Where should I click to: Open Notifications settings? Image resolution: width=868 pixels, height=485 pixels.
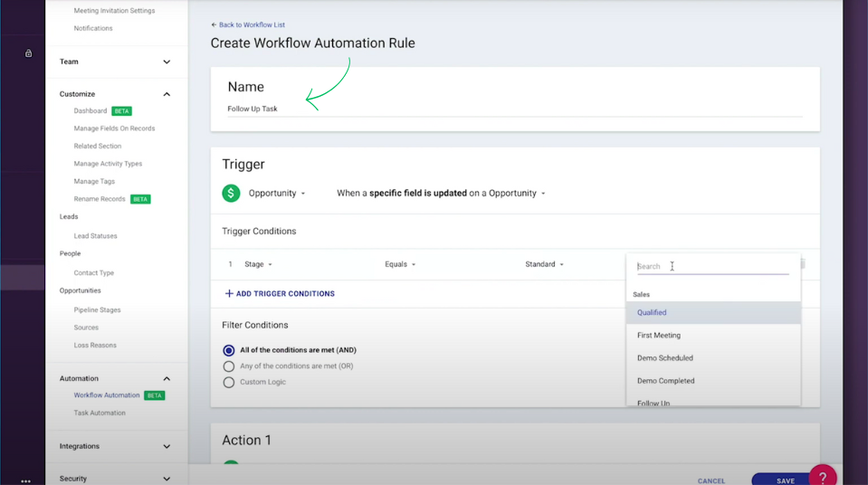coord(93,28)
